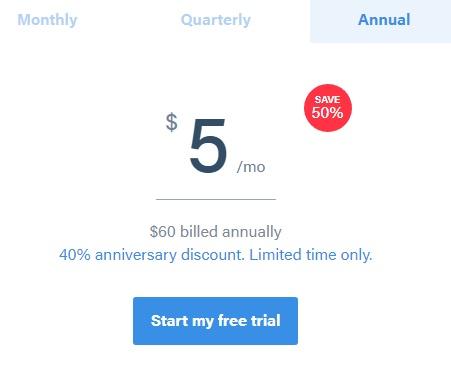Click the horizontal divider under the price

click(216, 199)
